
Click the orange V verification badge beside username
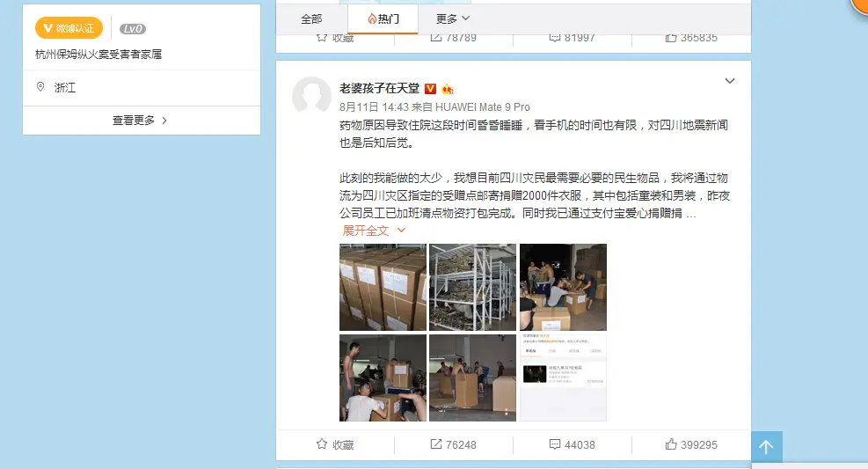(x=430, y=89)
